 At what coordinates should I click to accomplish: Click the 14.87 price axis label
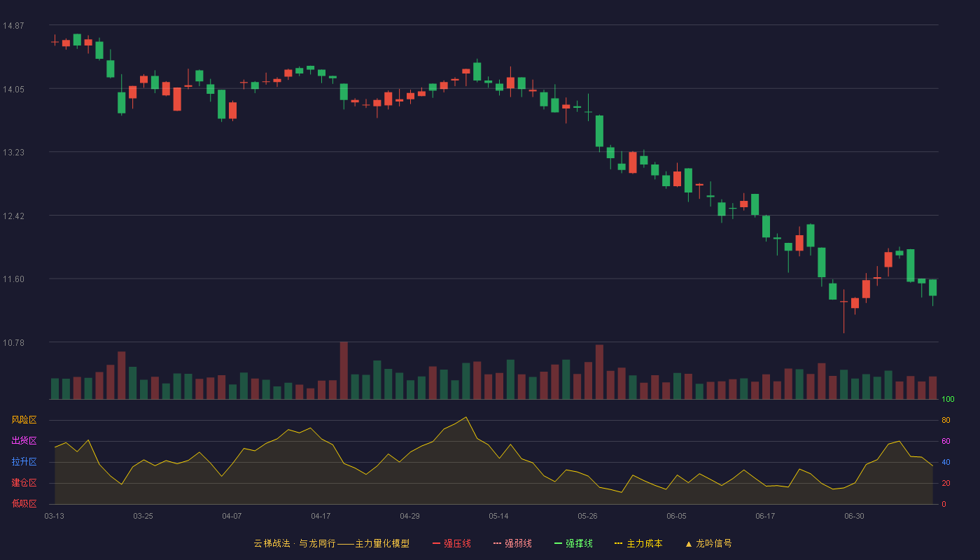click(13, 26)
